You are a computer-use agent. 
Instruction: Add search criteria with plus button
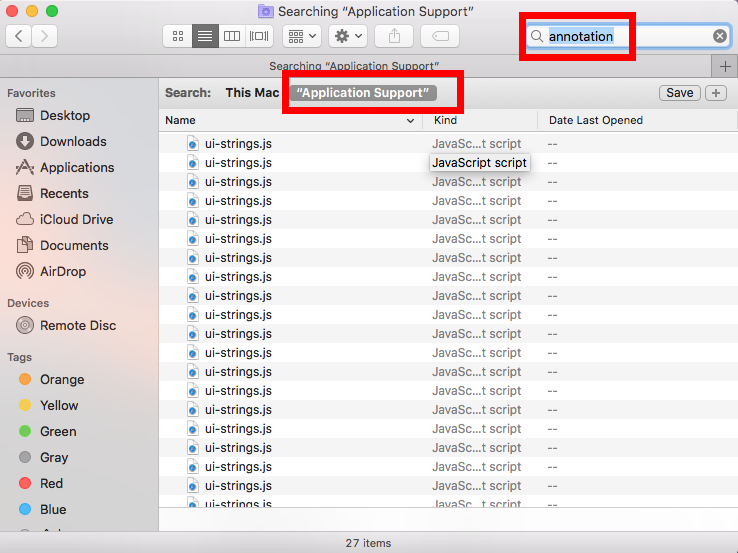click(715, 93)
